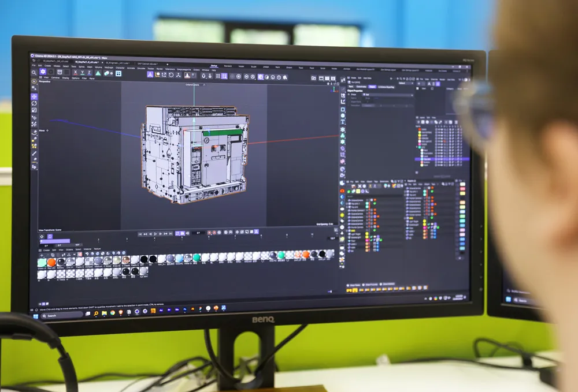Toggle the Y axis lock
The height and width of the screenshot is (392, 578).
[82, 74]
